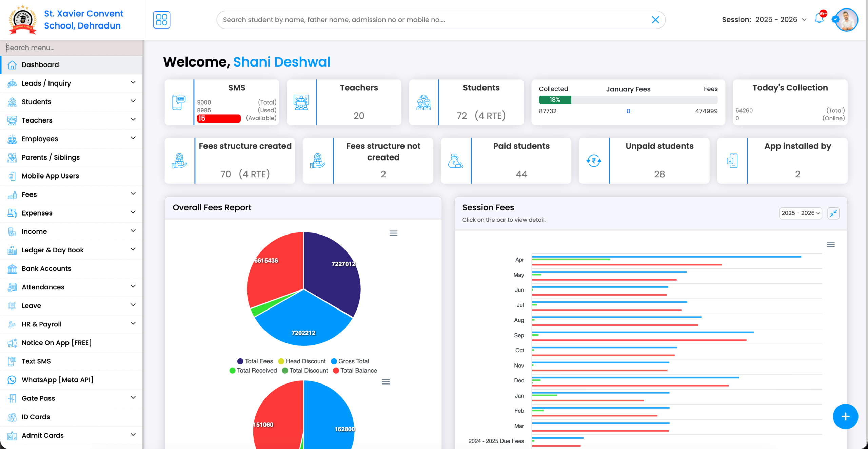The height and width of the screenshot is (449, 868).
Task: Click the 18% collected progress bar
Action: (554, 100)
